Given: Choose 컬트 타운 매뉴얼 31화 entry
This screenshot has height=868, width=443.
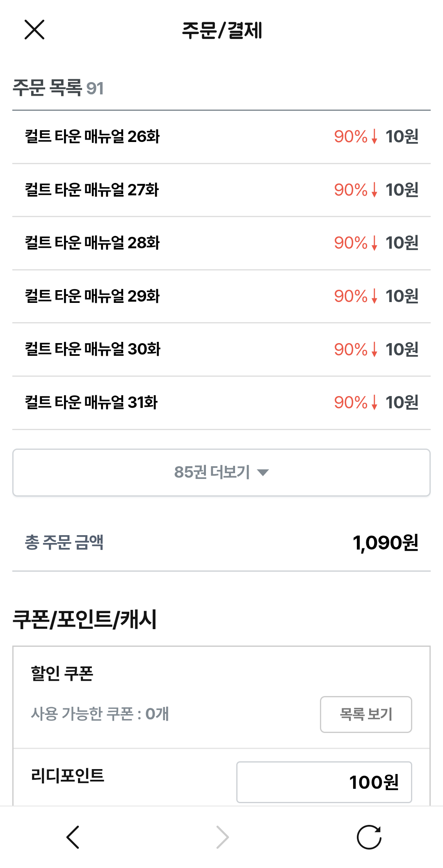Looking at the screenshot, I should (x=91, y=403).
